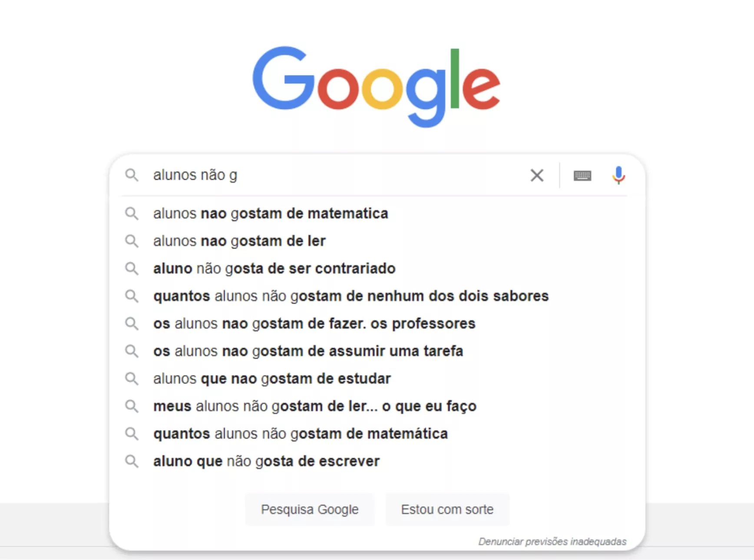Click the magnifier icon beside 'aluno que não gosta de escrever'
Viewport: 754px width, 560px height.
[132, 461]
